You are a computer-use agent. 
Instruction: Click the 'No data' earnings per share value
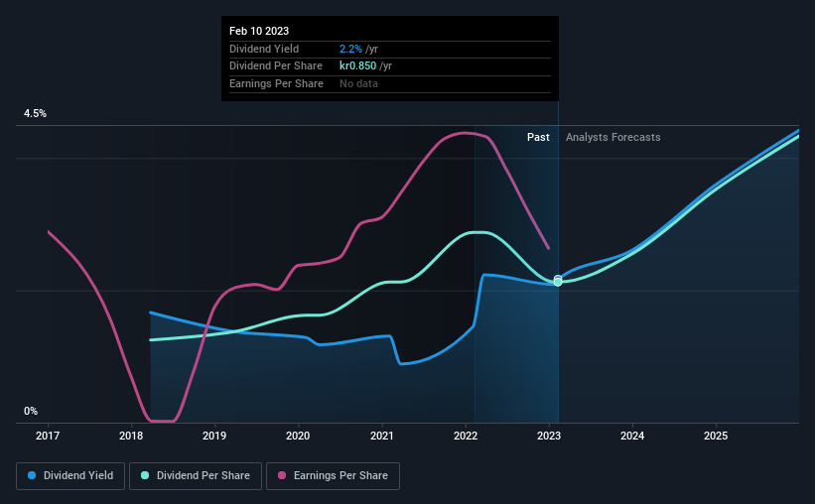[358, 83]
